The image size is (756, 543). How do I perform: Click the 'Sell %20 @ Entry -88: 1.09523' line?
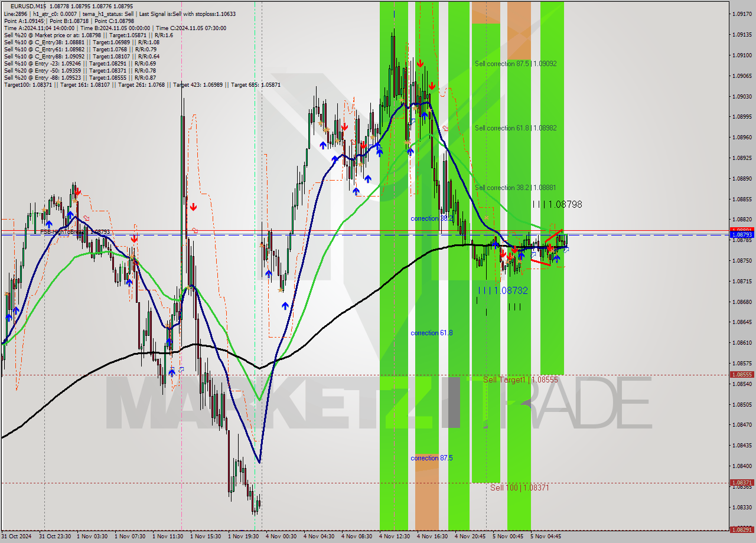tap(80, 78)
